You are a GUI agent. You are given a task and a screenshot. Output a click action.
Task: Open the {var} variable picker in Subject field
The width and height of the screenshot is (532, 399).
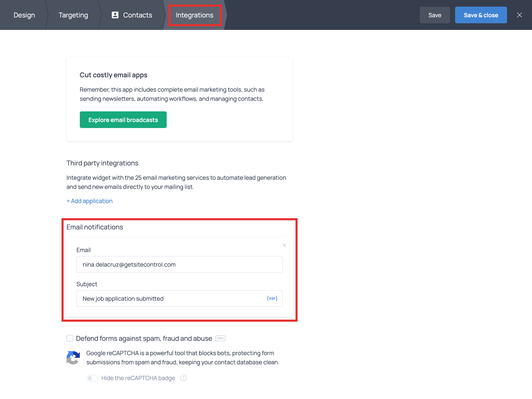272,298
